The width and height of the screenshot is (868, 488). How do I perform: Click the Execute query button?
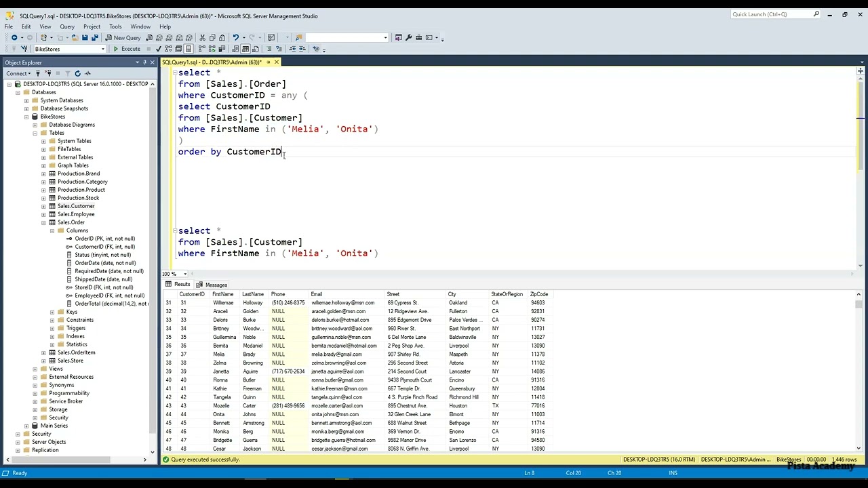click(127, 49)
